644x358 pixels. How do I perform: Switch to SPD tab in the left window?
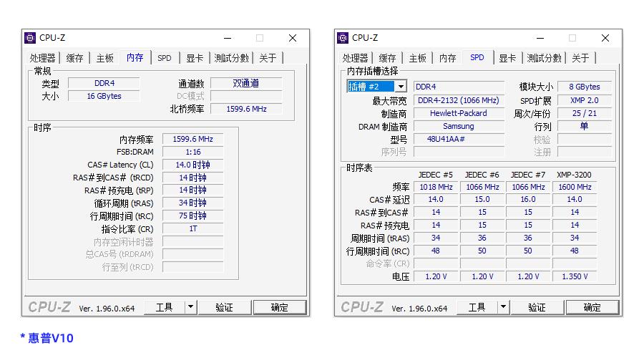pos(165,58)
